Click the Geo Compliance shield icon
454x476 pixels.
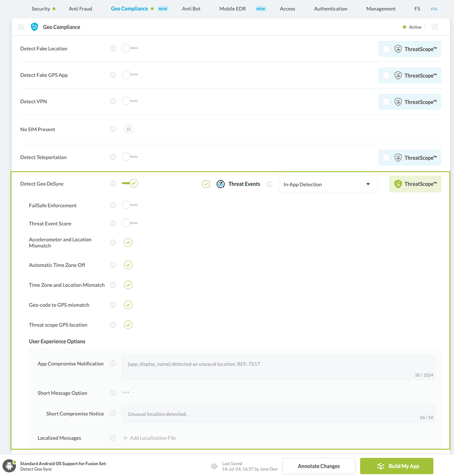point(34,27)
